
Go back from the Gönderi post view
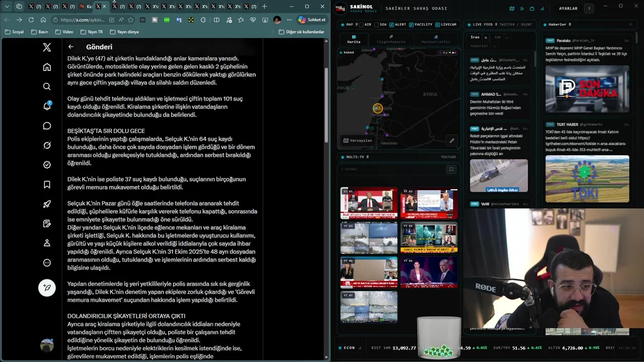coord(71,47)
